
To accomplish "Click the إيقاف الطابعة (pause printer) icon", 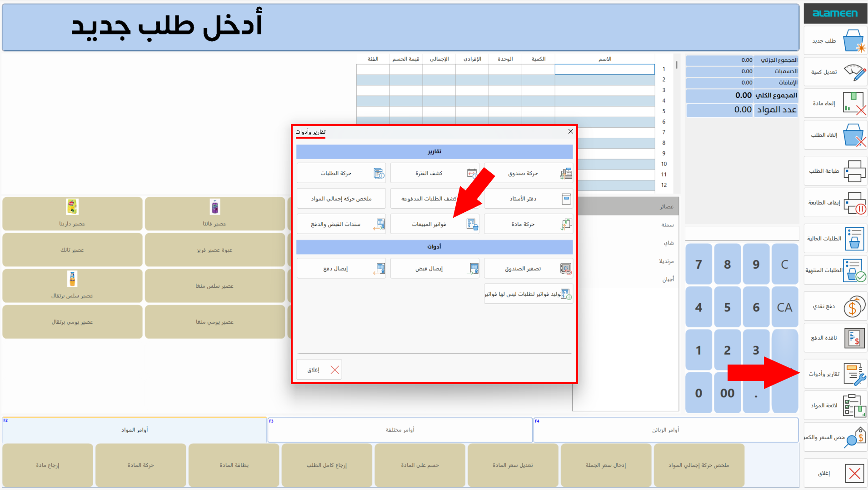I will coord(855,203).
